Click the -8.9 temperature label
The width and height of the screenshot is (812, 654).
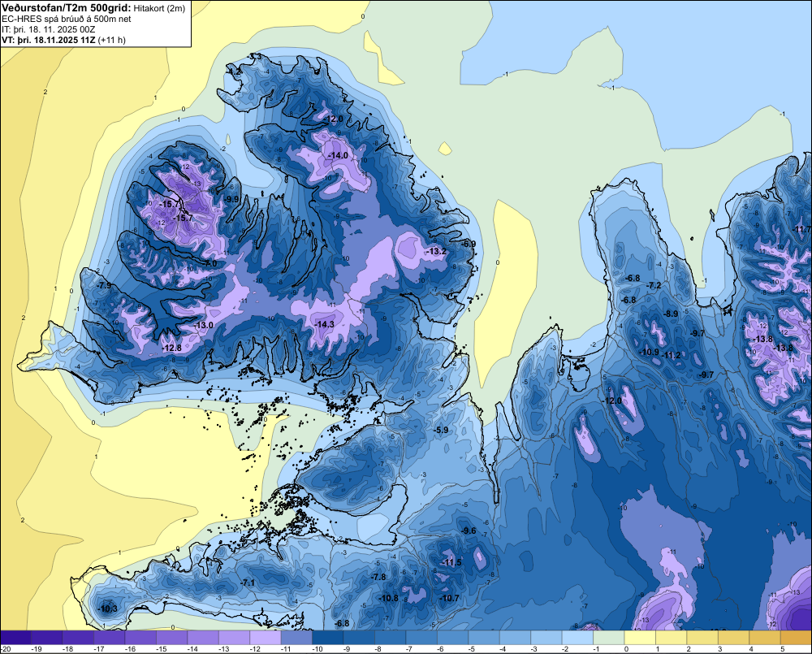click(671, 314)
